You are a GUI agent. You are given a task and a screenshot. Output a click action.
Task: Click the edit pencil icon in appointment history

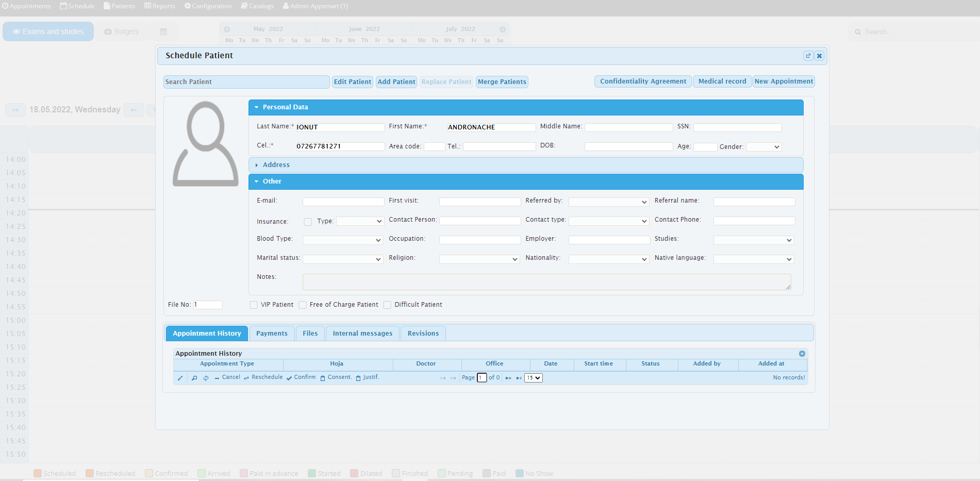coord(180,378)
